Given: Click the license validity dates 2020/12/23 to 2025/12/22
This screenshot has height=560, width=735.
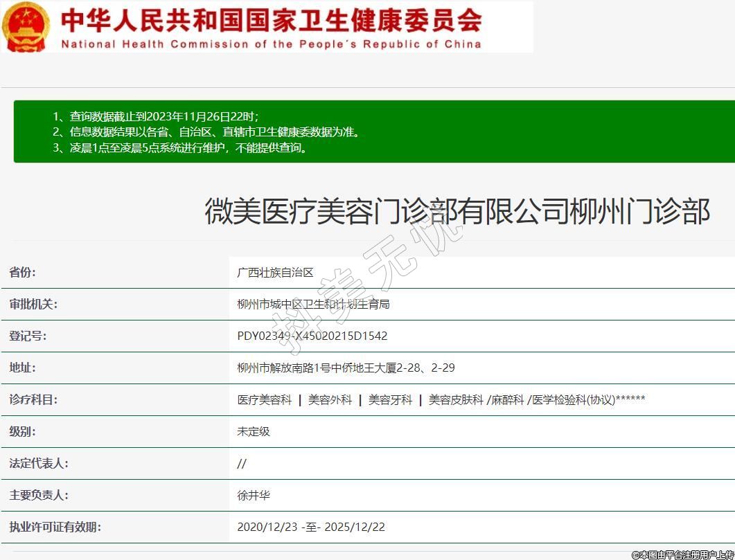Looking at the screenshot, I should point(310,527).
